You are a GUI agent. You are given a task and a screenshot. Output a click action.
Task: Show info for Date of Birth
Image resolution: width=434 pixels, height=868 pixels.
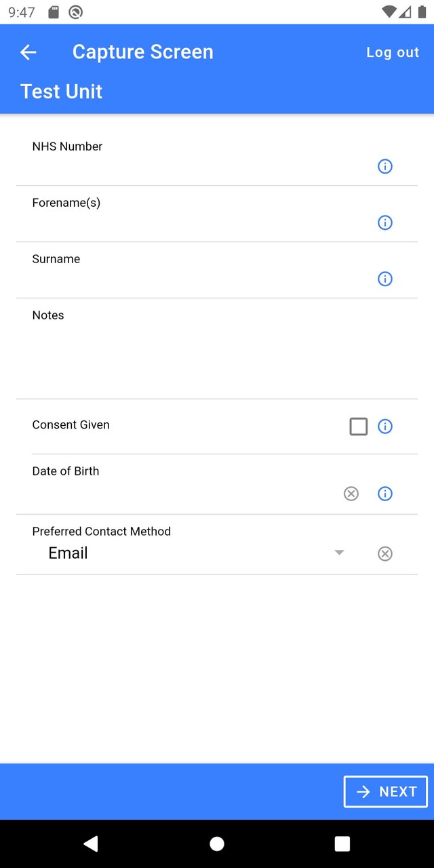click(384, 494)
